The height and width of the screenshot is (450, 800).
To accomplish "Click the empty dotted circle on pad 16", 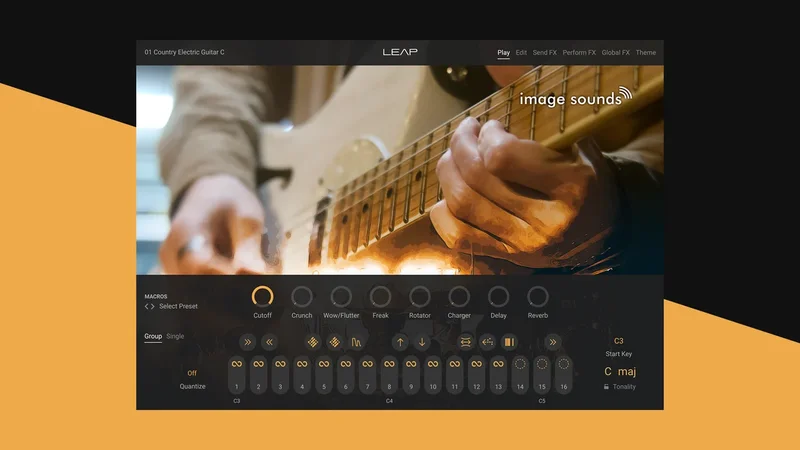I will click(x=564, y=364).
